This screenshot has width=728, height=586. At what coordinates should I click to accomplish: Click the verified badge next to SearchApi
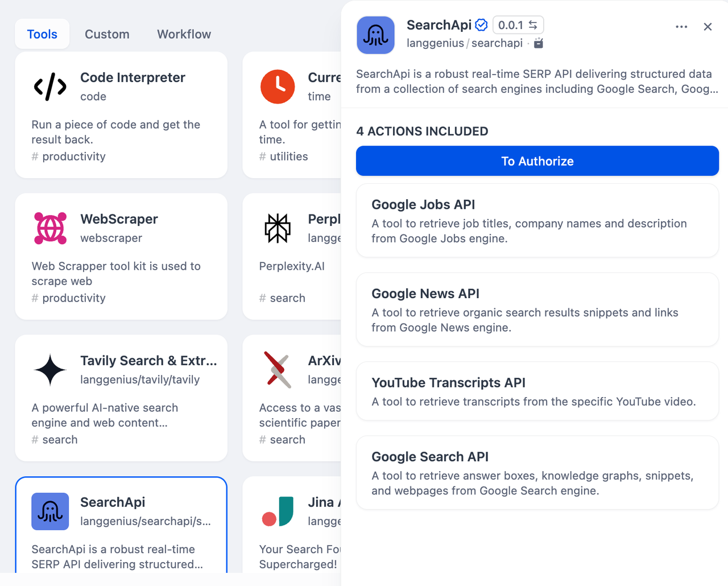point(481,25)
